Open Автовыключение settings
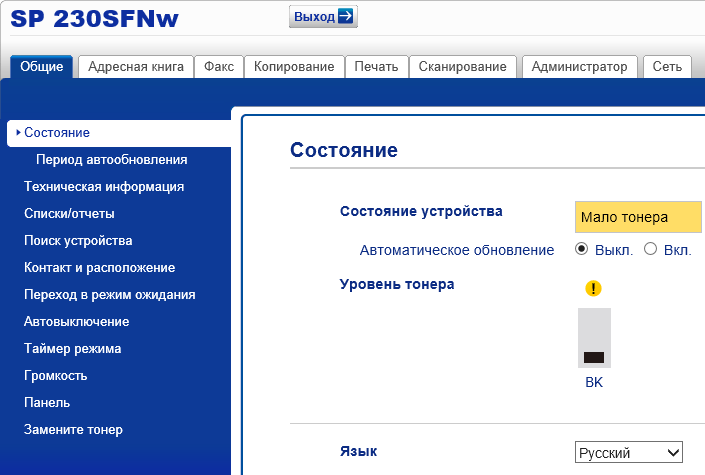The image size is (705, 475). [x=76, y=322]
